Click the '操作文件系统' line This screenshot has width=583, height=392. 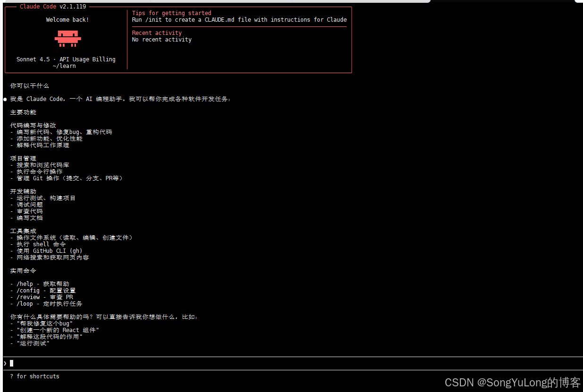tap(71, 238)
